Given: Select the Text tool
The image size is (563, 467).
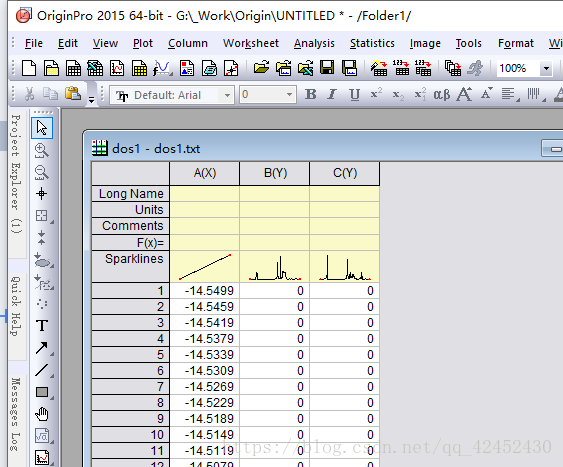Looking at the screenshot, I should coord(42,326).
